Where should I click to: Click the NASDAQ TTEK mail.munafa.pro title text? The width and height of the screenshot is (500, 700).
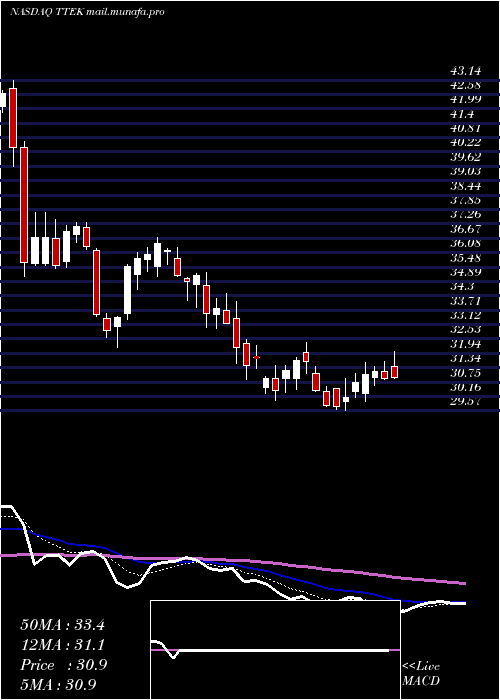coord(87,12)
